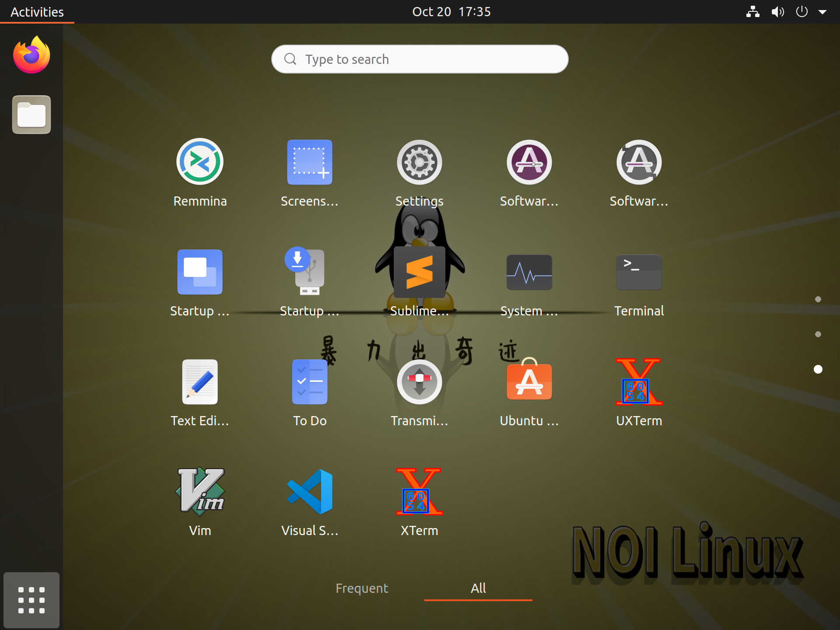Open the Text Editor app
The image size is (840, 630).
coord(200,381)
